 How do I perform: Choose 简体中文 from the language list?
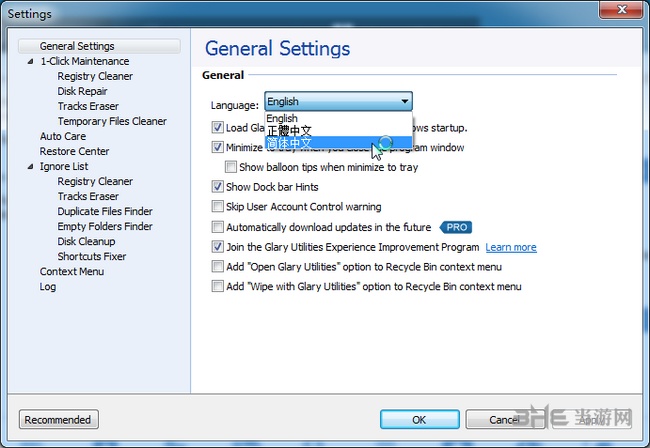click(338, 143)
